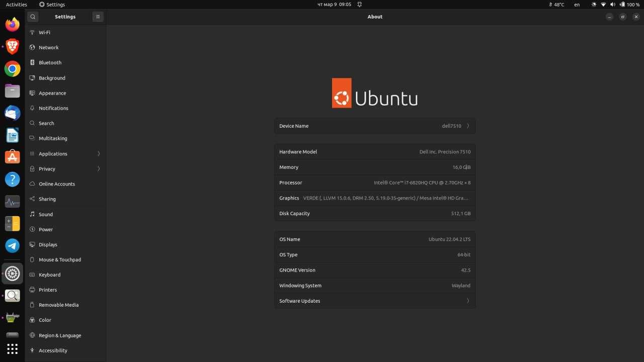
Task: Go to Multitasking settings
Action: [x=65, y=138]
